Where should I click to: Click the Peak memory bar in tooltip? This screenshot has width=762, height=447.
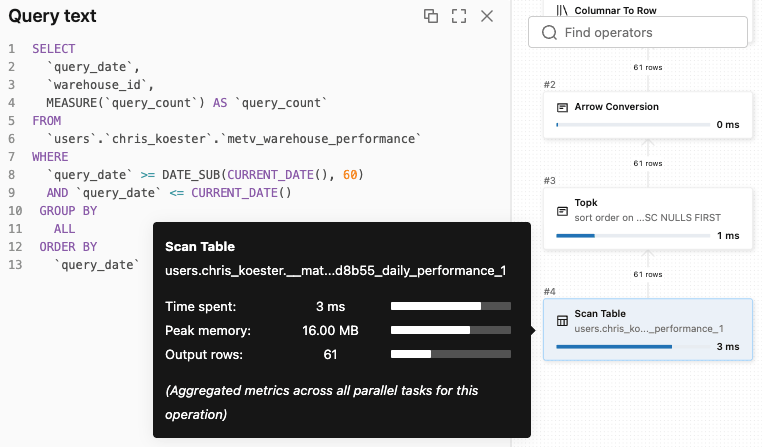click(450, 330)
